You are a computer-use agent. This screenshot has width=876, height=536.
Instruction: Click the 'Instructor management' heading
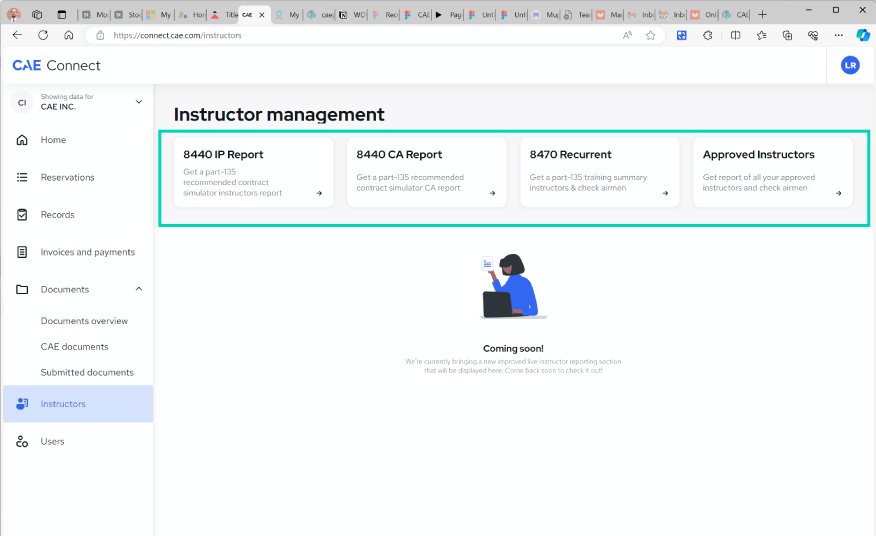(x=279, y=115)
